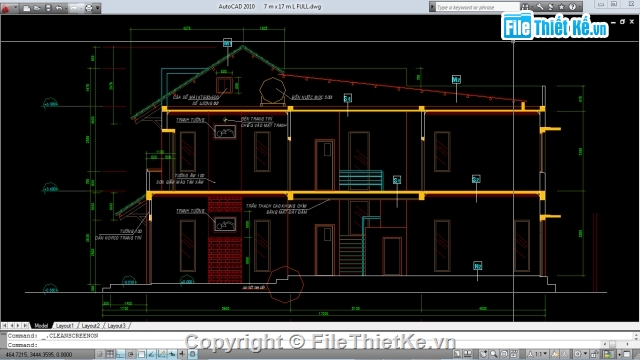Toggle Dynamic UCS in status bar
This screenshot has width=640, height=360.
162,354
